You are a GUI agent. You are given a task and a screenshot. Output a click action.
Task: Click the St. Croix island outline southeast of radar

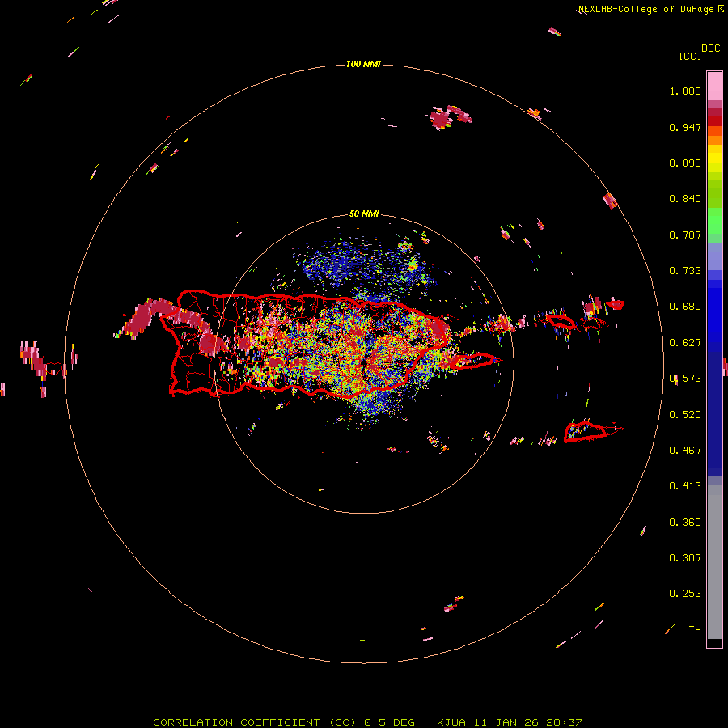pos(586,432)
